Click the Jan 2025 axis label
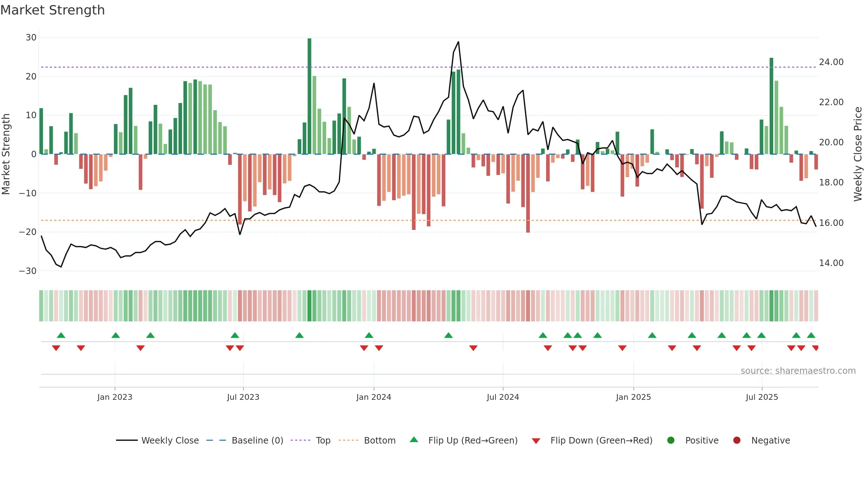The width and height of the screenshot is (868, 488). (633, 397)
